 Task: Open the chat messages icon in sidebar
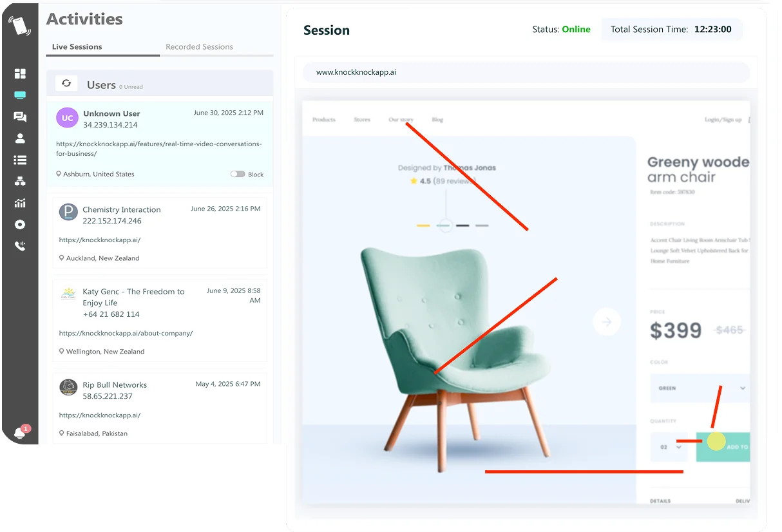coord(20,117)
